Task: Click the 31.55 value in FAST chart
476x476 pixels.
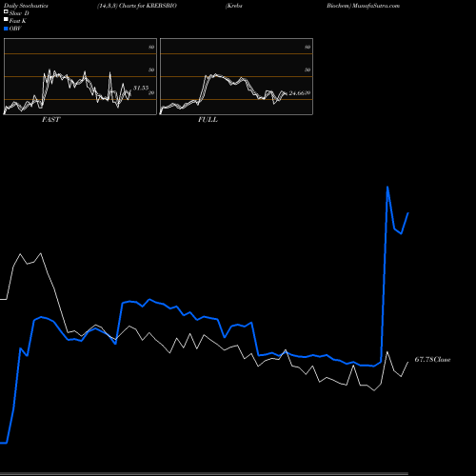Action: (141, 88)
